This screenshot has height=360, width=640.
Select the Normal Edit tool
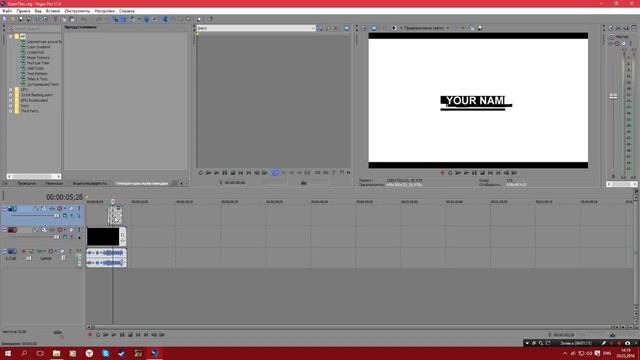165,19
